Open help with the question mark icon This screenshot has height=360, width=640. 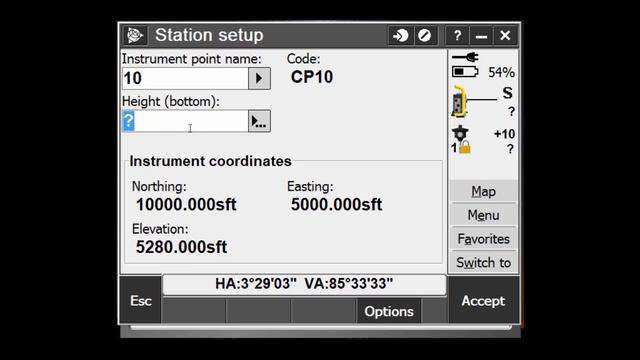(x=457, y=36)
